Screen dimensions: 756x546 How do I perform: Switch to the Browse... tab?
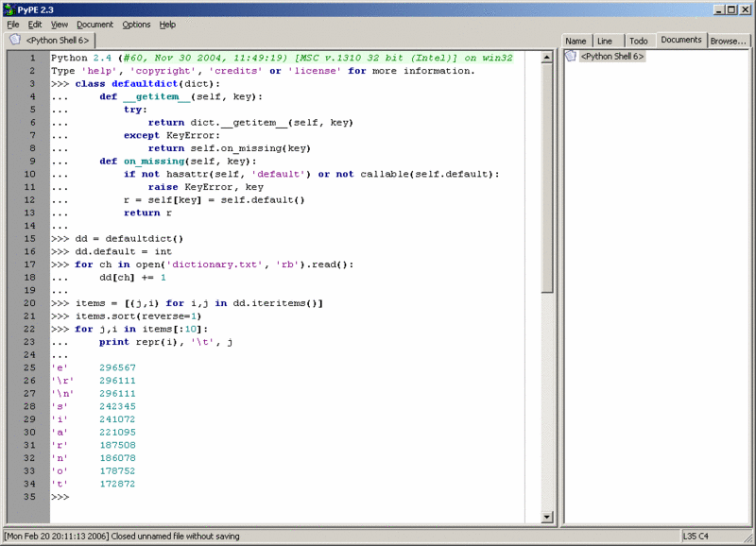coord(728,41)
